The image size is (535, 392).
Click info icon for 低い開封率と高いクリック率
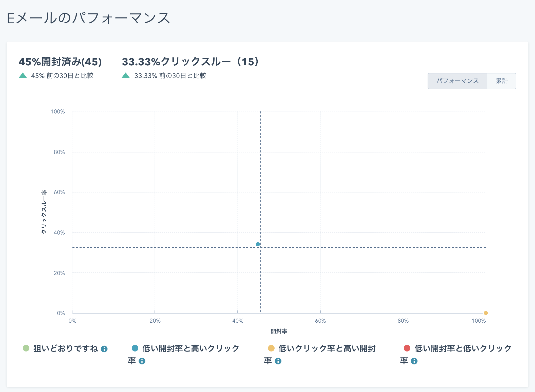[142, 361]
